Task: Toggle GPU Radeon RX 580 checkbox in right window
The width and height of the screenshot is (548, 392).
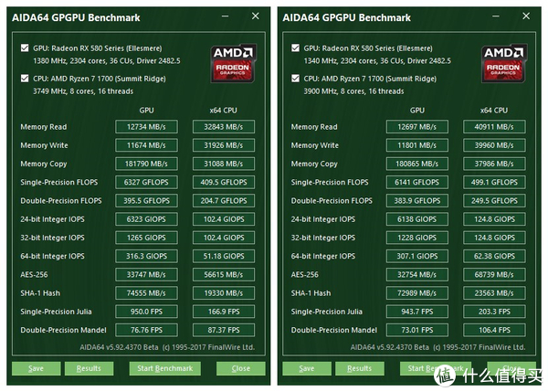Action: (x=295, y=48)
